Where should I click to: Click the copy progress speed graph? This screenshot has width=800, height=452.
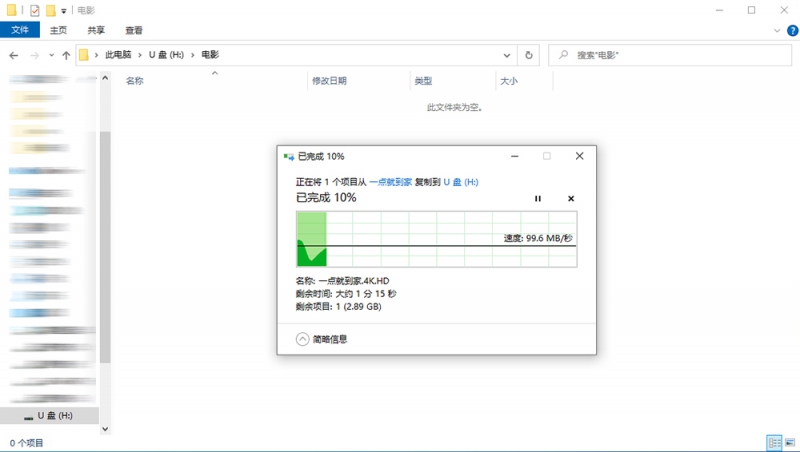pos(437,239)
